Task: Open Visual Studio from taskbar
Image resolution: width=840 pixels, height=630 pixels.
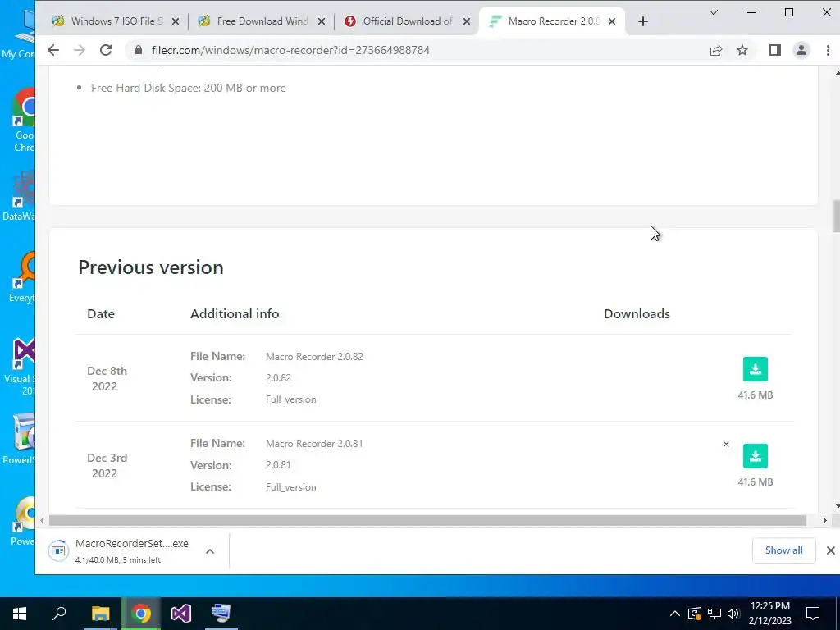Action: [x=181, y=614]
